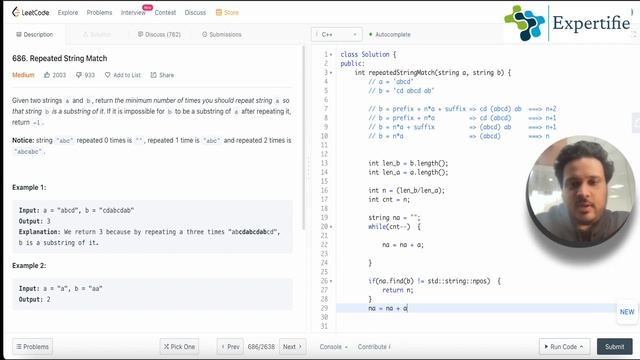Screen dimensions: 640x360
Task: Toggle the Autocomplete indicator
Action: [390, 35]
